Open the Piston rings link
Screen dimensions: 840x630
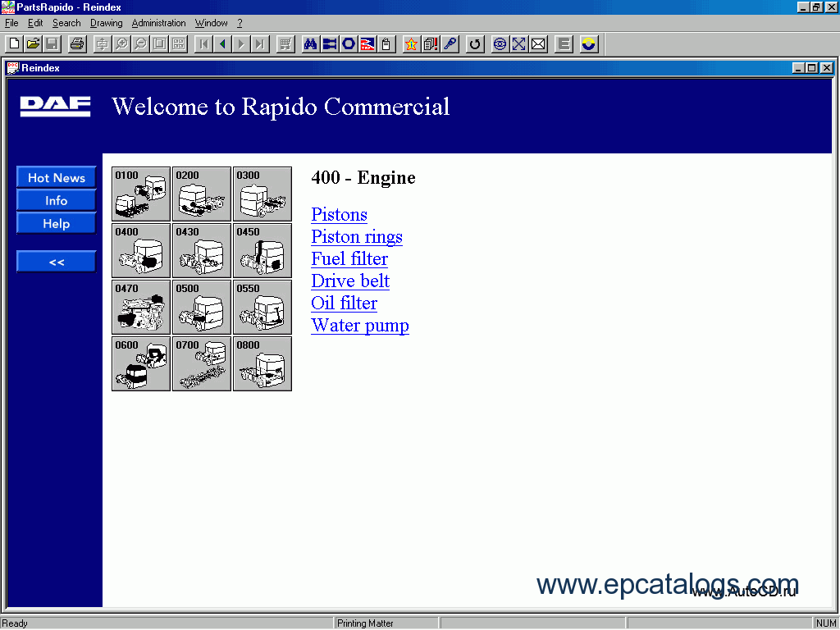357,237
